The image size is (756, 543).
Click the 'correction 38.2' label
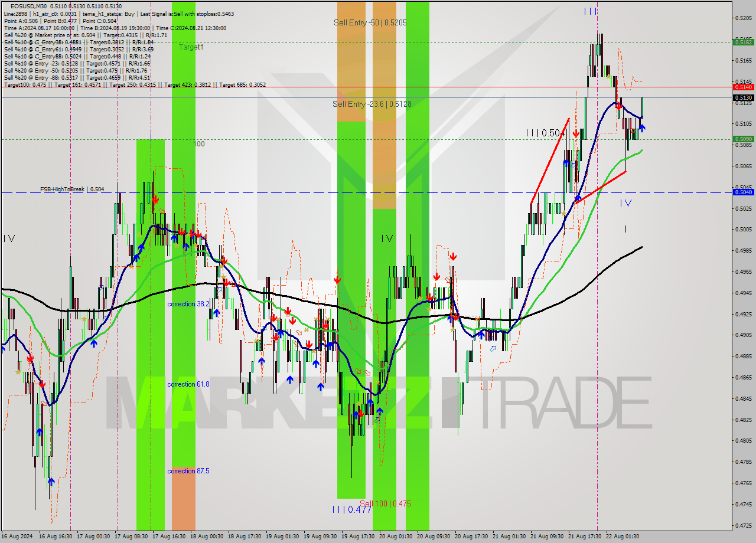coord(188,304)
